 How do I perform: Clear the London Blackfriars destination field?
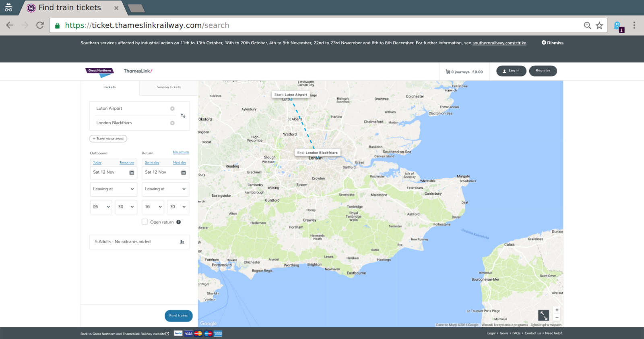(172, 123)
